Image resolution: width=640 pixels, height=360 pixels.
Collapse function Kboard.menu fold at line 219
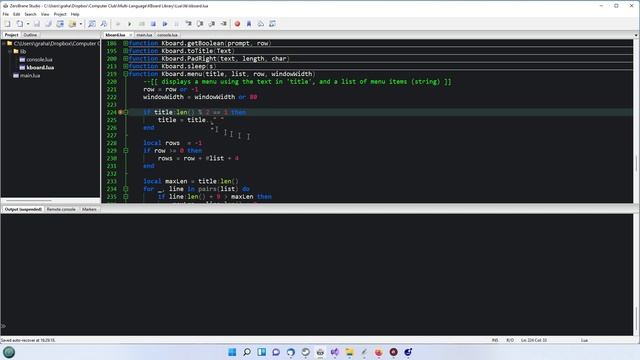click(x=126, y=74)
